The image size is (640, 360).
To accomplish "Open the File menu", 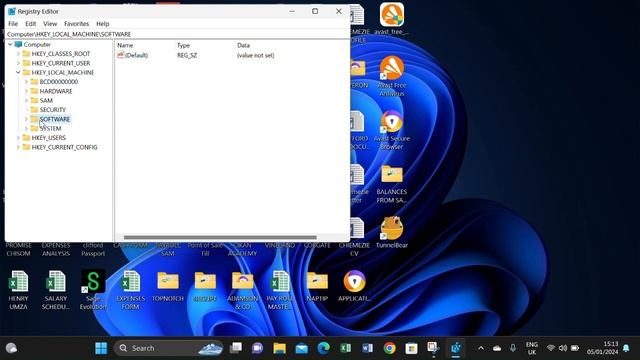I will pos(13,24).
